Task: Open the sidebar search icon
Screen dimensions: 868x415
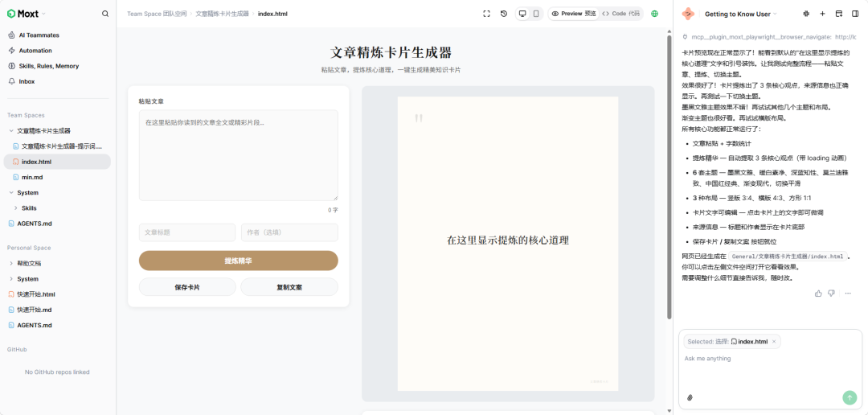Action: [x=105, y=14]
